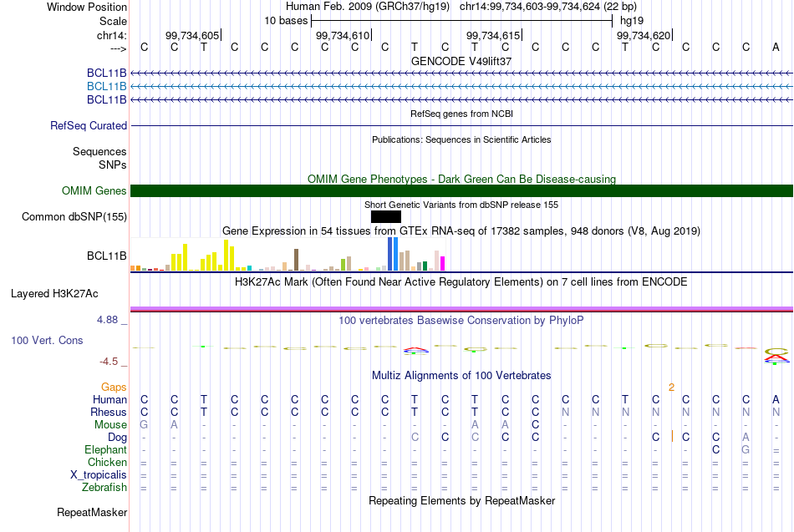The height and width of the screenshot is (532, 794).
Task: Click the 10 bases scale label
Action: click(286, 21)
